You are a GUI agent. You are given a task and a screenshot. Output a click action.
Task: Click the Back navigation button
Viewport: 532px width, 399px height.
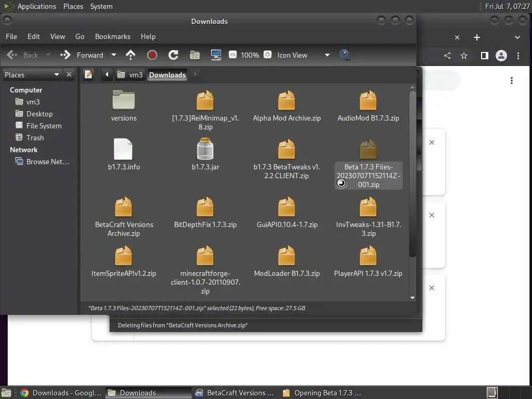pos(22,55)
